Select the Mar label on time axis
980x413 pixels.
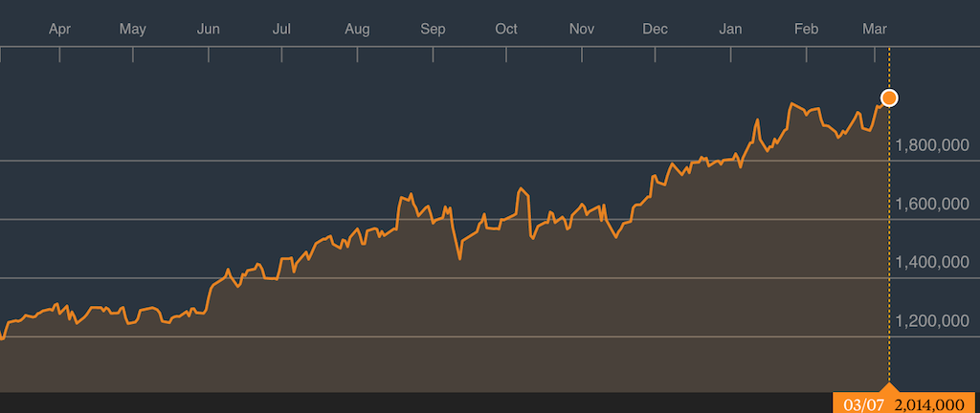click(x=874, y=29)
